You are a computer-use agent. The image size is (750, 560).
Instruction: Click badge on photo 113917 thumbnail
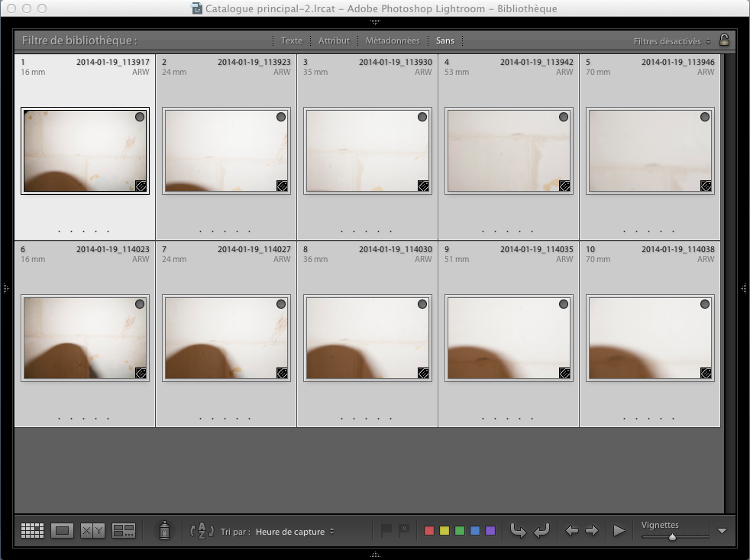141,186
